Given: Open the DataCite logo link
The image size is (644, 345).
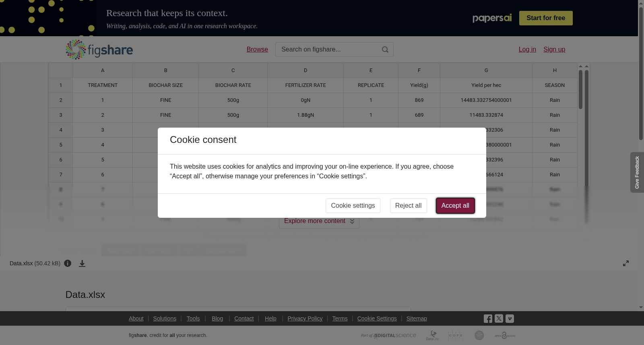Looking at the screenshot, I should (433, 335).
